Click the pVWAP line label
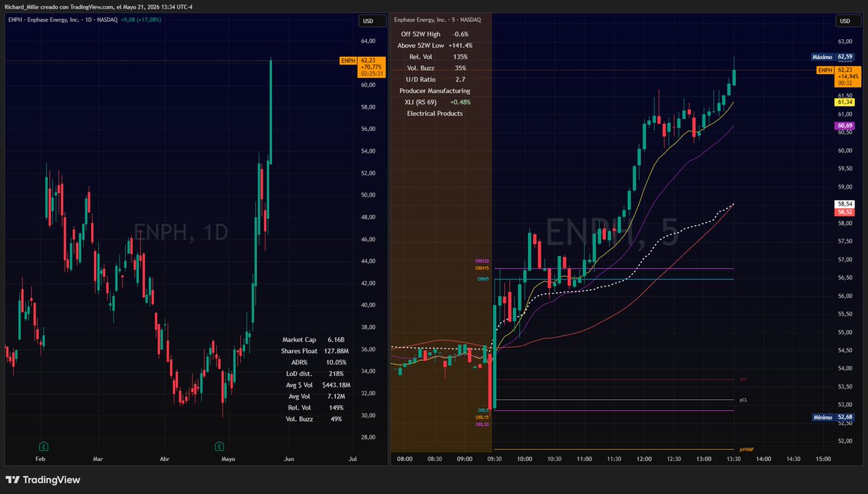Image resolution: width=868 pixels, height=494 pixels. point(746,449)
